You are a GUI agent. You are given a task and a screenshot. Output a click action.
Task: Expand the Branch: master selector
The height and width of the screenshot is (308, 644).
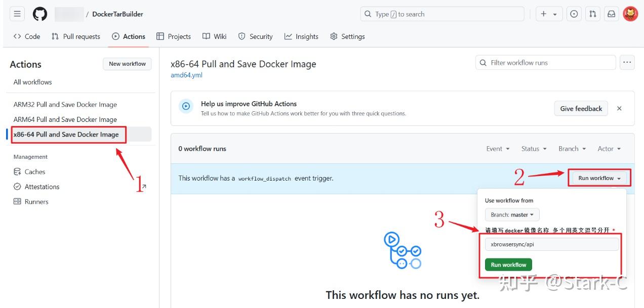[511, 214]
